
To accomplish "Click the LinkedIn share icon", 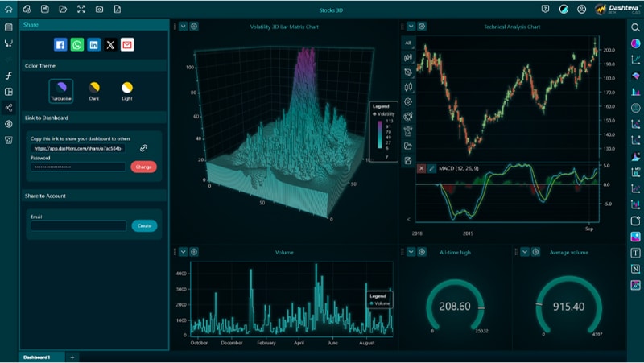I will [x=94, y=45].
